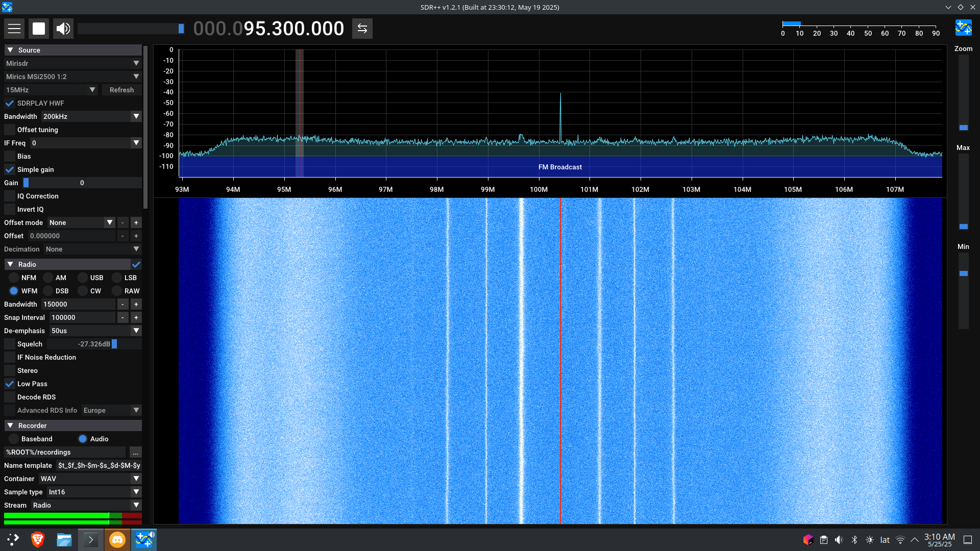Stop SDR playback with the square button
Screen dimensions: 980x551
point(39,29)
